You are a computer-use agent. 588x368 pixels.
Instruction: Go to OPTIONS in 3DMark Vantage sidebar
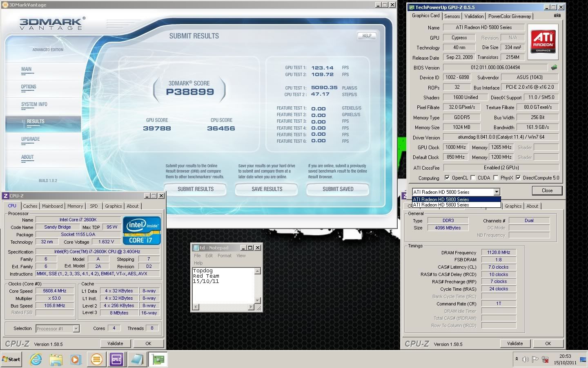(29, 87)
